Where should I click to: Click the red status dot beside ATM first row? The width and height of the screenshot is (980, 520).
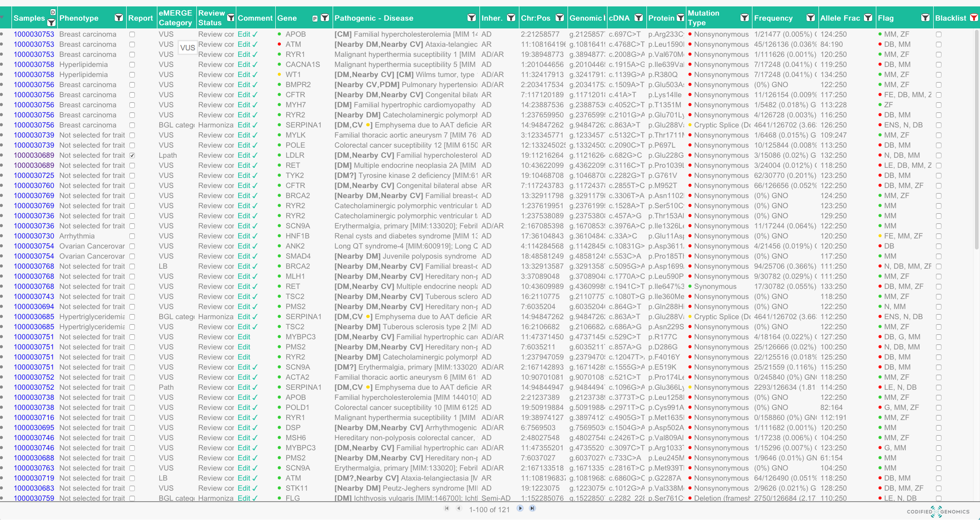[x=279, y=44]
